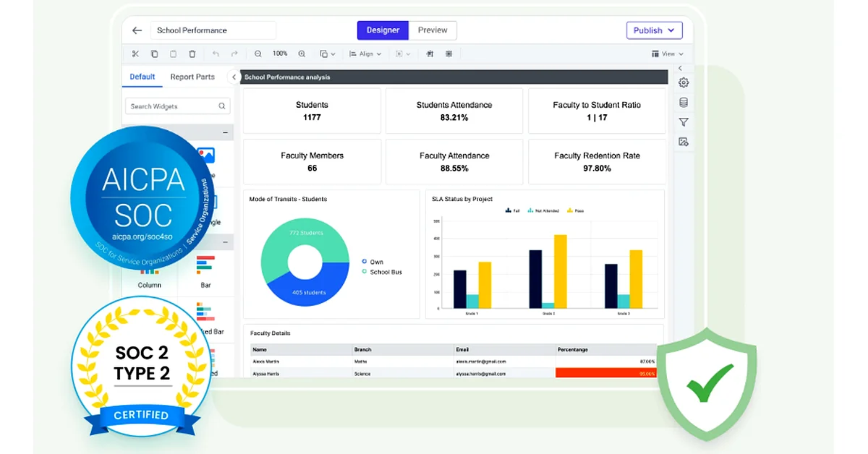Toggle the Own legend entry
The width and height of the screenshot is (868, 454).
(373, 262)
